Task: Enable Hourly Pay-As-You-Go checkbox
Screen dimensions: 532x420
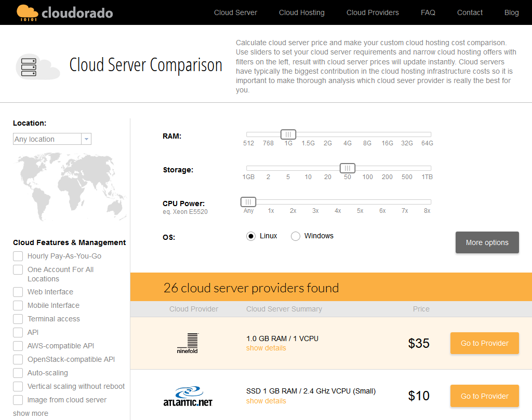Action: point(18,256)
